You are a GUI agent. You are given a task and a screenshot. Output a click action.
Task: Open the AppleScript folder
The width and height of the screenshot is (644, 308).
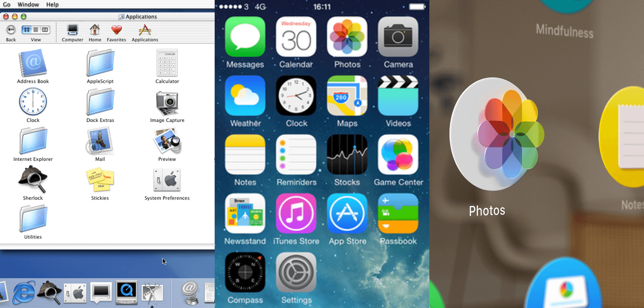tap(100, 63)
